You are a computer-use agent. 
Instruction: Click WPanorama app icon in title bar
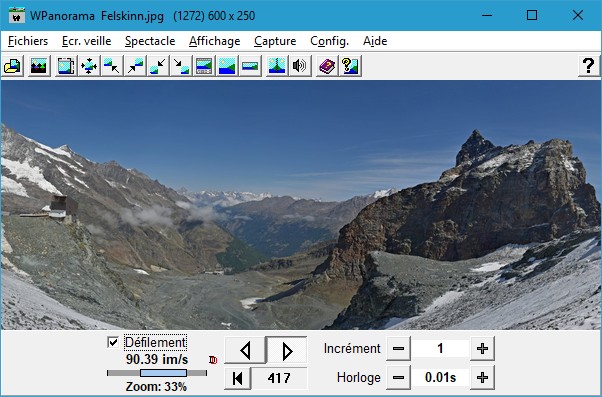coord(17,15)
